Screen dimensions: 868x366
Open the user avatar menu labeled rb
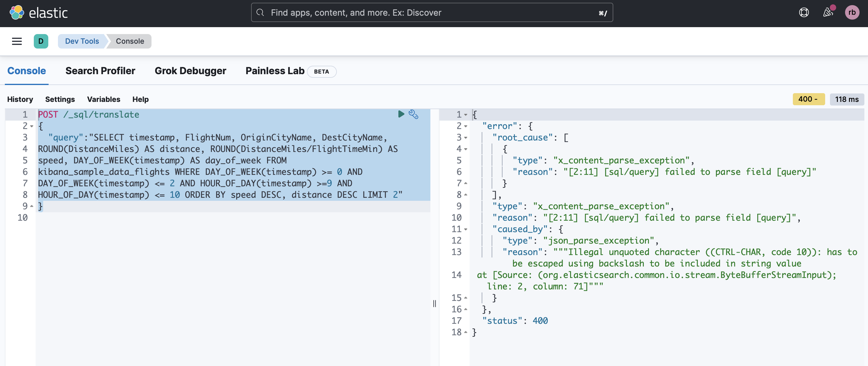(x=853, y=12)
